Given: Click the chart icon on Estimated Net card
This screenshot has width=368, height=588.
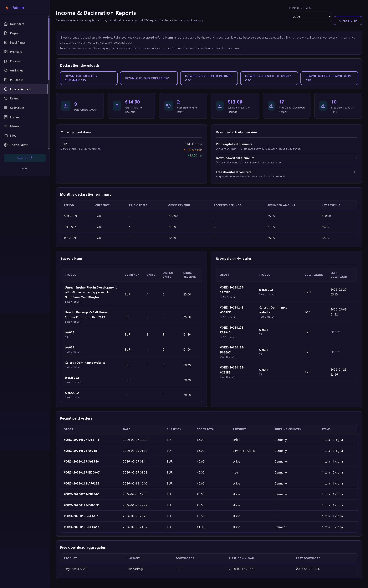Looking at the screenshot, I should coord(220,106).
